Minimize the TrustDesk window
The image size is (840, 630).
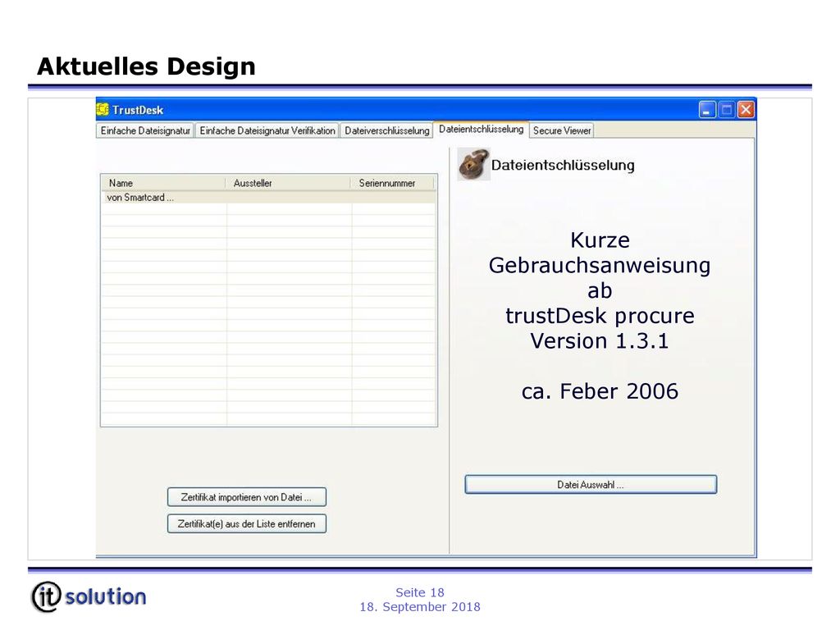[707, 110]
